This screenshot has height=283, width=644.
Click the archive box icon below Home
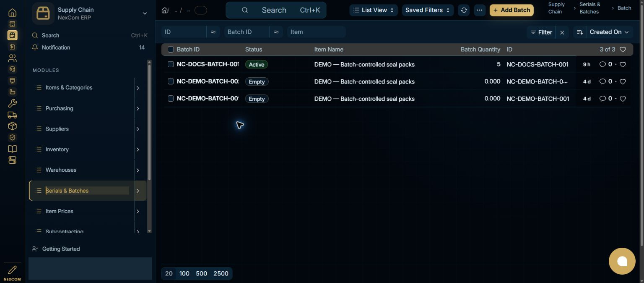tap(12, 24)
